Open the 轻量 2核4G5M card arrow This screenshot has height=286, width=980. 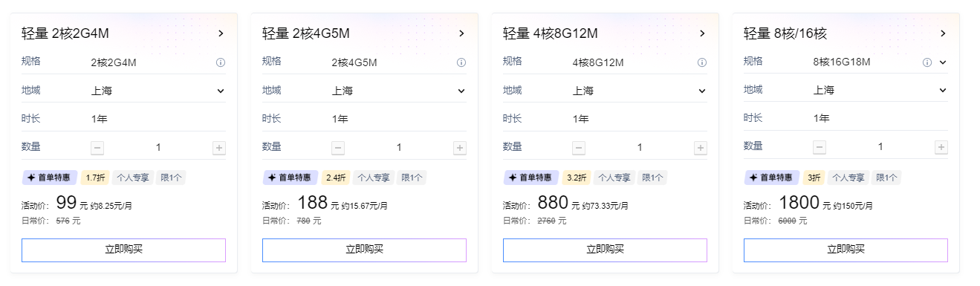tap(461, 33)
